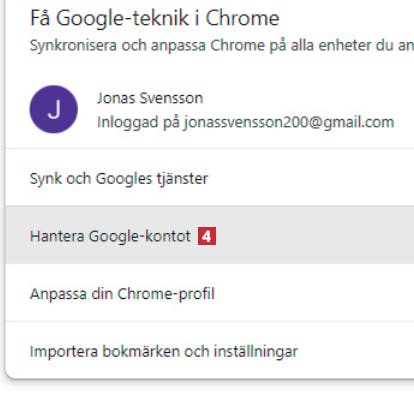This screenshot has height=396, width=414.
Task: Open Hantera Google-kontot
Action: tap(210, 235)
